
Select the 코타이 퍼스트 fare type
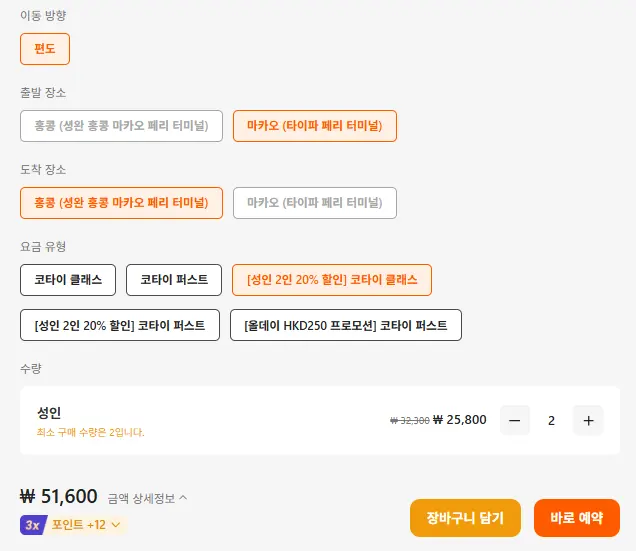click(174, 280)
